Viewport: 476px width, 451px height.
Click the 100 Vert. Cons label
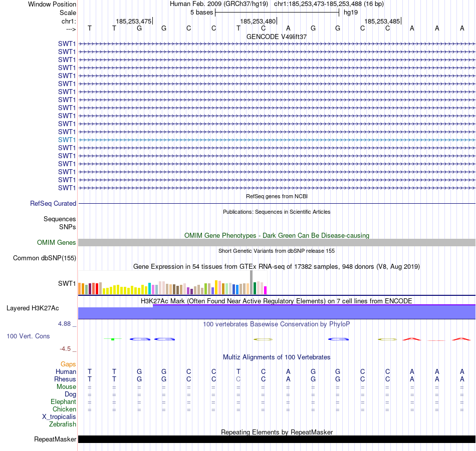(28, 336)
